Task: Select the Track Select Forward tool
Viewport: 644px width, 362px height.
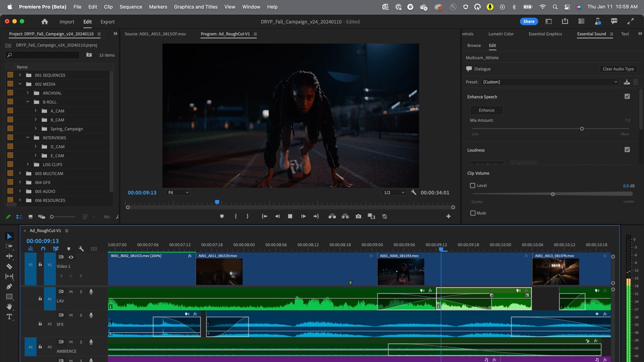Action: [9, 246]
